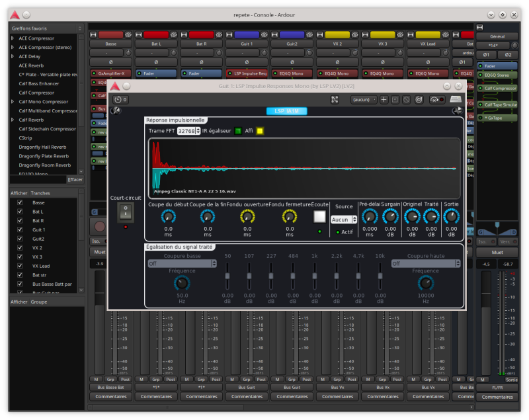Viewport: 529px width, 420px height.
Task: Click the plugin bypass/disable circle icon
Action: point(406,100)
